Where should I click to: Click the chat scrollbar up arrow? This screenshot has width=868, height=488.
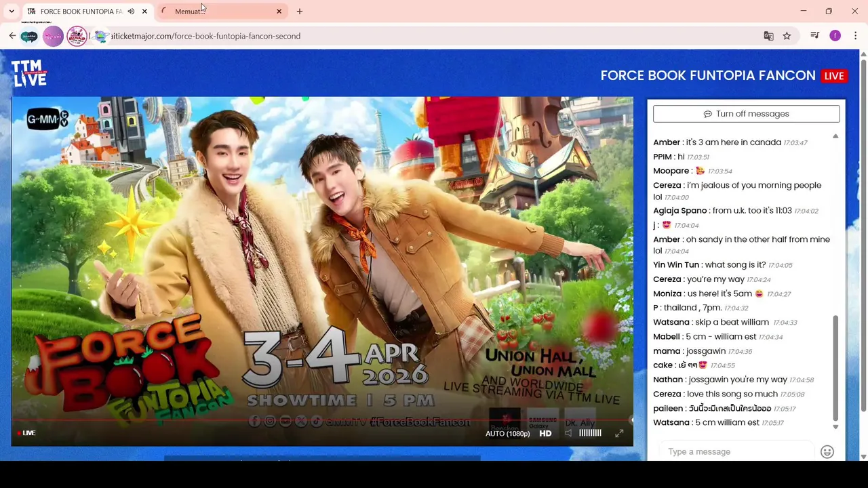pyautogui.click(x=835, y=136)
